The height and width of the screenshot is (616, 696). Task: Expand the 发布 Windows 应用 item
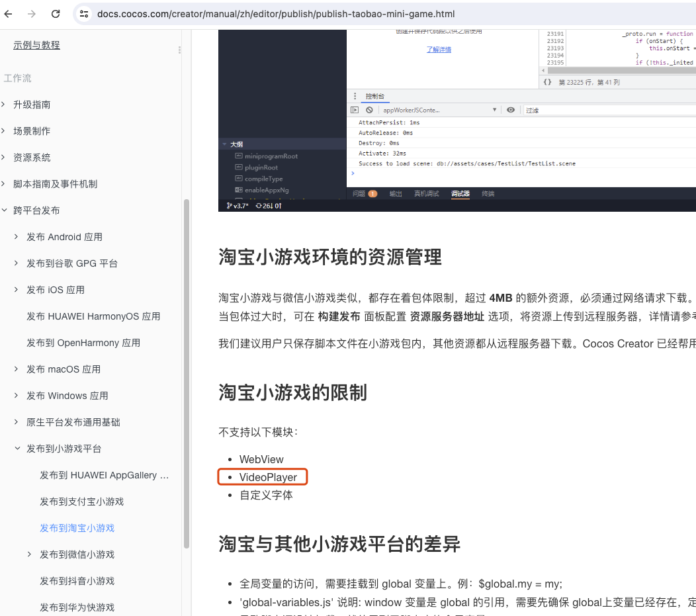pos(16,396)
